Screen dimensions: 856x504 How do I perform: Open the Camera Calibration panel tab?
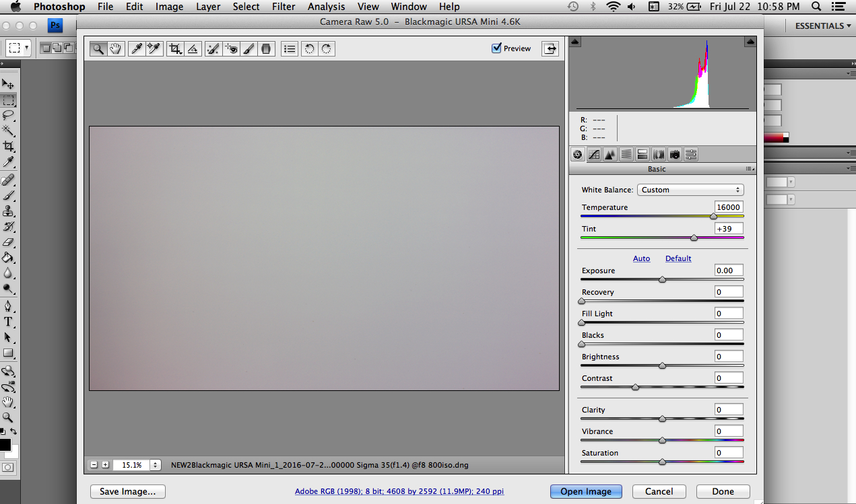point(675,154)
